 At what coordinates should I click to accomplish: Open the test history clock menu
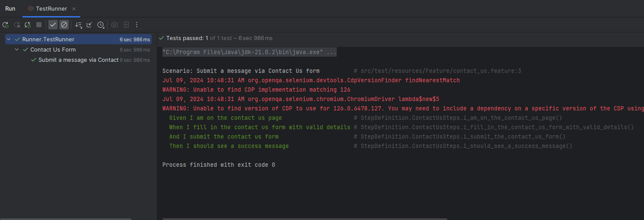pos(101,25)
